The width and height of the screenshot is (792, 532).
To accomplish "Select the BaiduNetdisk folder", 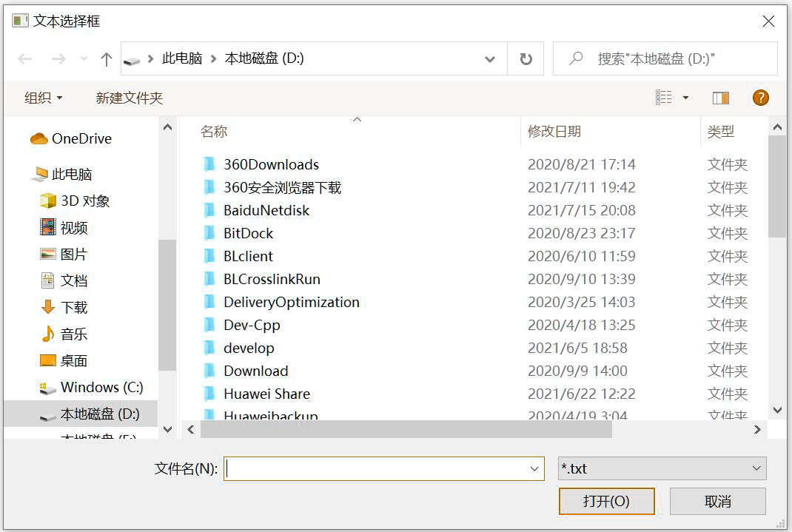I will pyautogui.click(x=266, y=210).
